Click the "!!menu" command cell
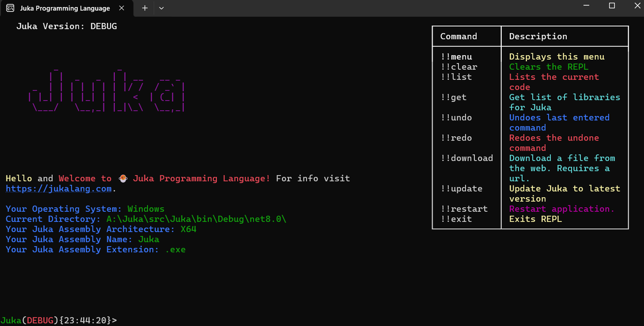 tap(456, 57)
